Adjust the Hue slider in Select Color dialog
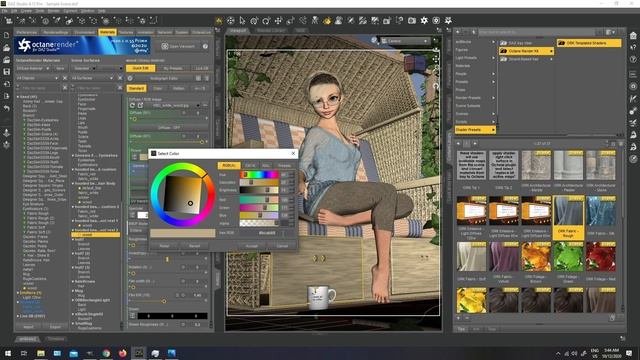This screenshot has width=640, height=360. (259, 175)
